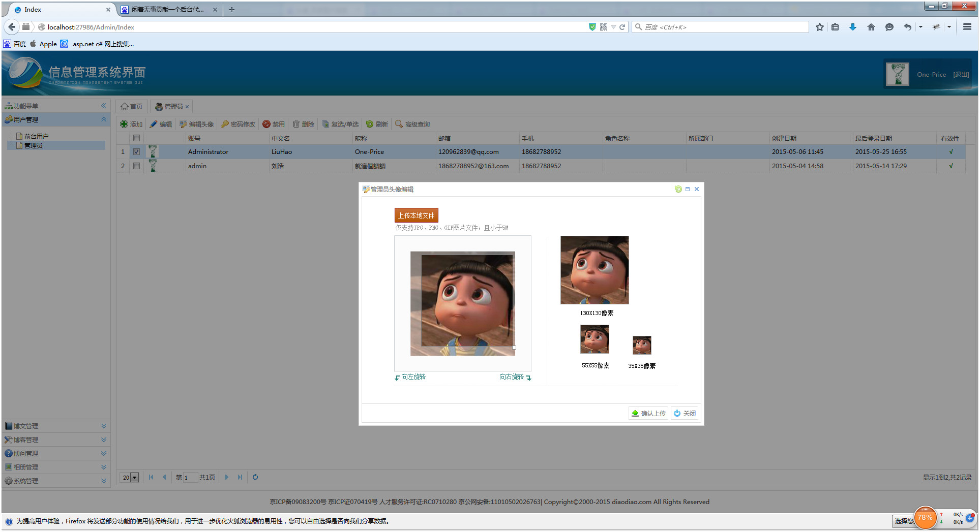
Task: Click the 35X35 preview thumbnail
Action: (x=642, y=345)
